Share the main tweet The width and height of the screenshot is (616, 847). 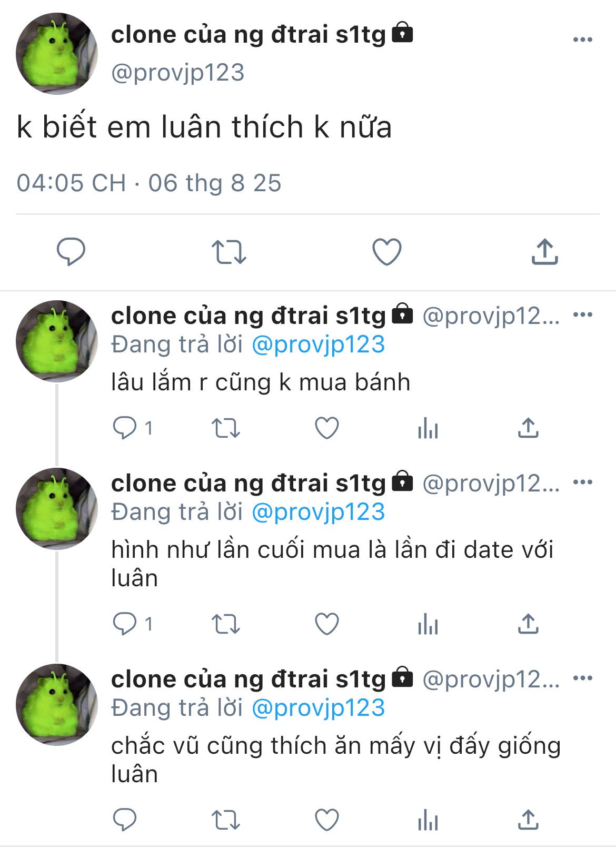click(x=544, y=251)
